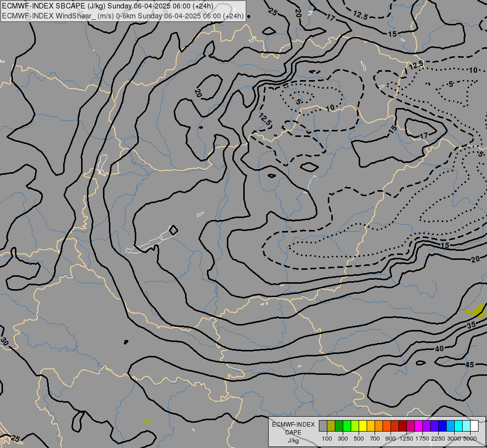
Task: Click the olive swatch above 100
Action: pyautogui.click(x=331, y=426)
